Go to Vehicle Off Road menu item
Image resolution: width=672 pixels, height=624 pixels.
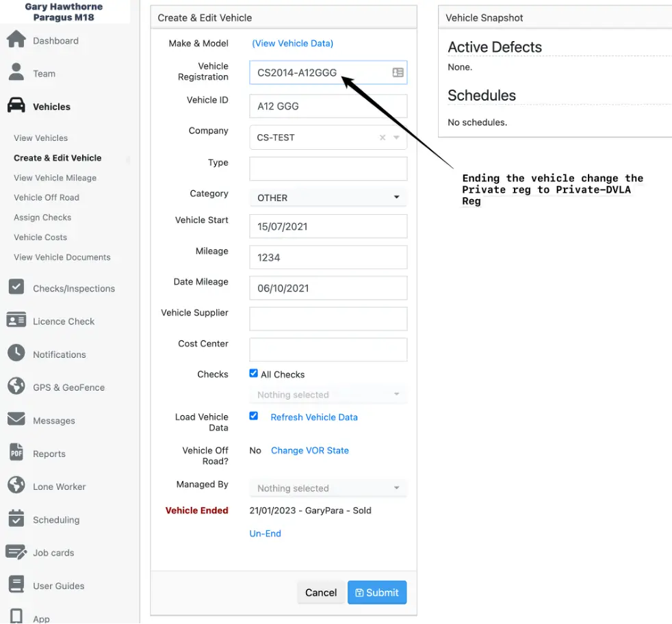point(47,198)
